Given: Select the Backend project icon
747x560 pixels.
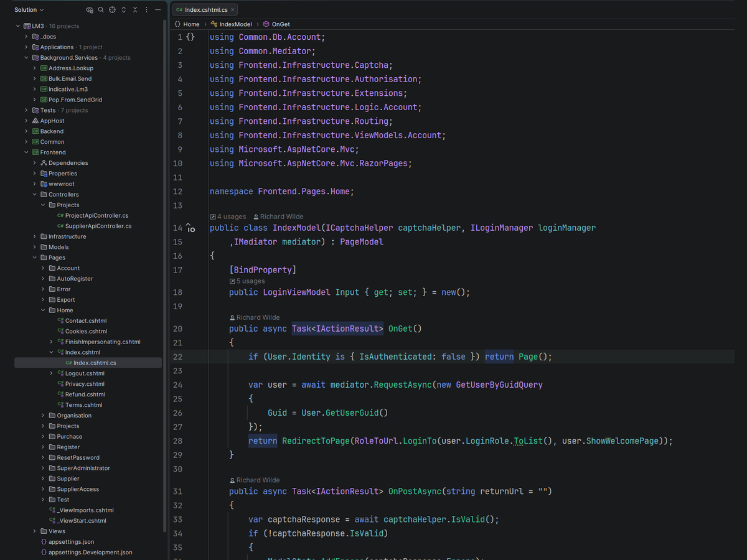Looking at the screenshot, I should (x=35, y=131).
